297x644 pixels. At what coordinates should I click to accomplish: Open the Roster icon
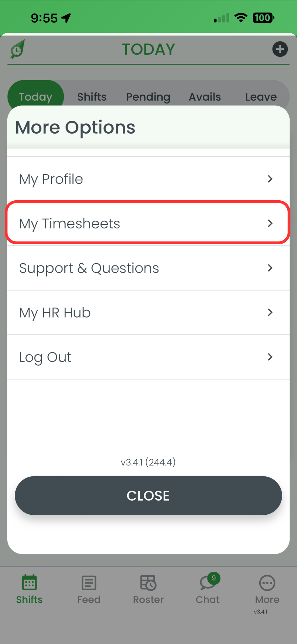click(x=148, y=583)
